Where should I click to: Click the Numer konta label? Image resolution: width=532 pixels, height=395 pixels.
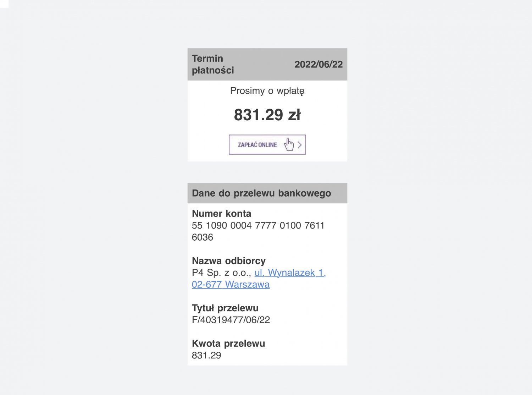pyautogui.click(x=221, y=213)
